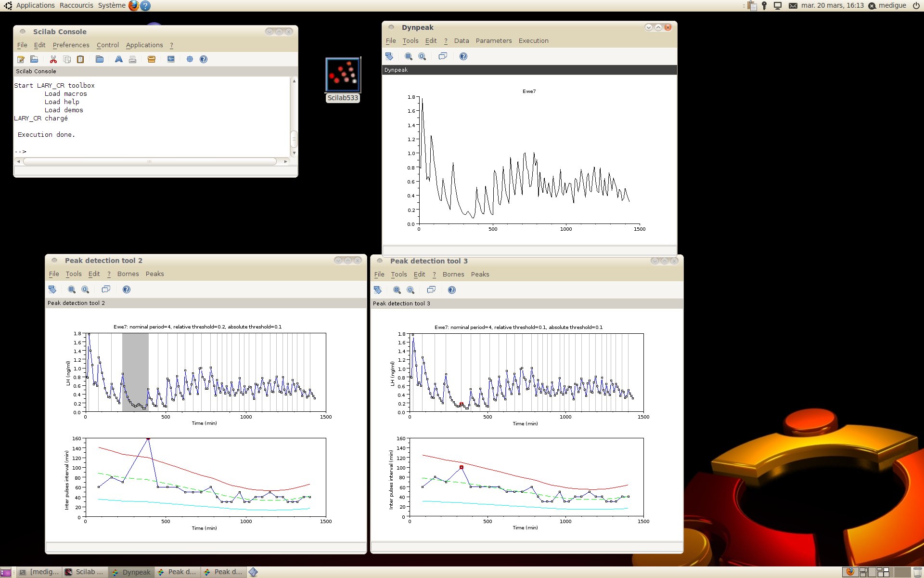Click the change directory folder icon in Scilab Console
924x578 pixels.
[100, 59]
